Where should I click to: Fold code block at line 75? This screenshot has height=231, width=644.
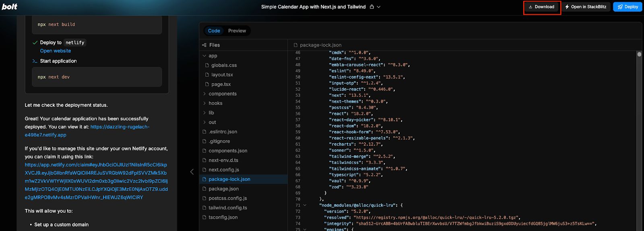coord(305,229)
